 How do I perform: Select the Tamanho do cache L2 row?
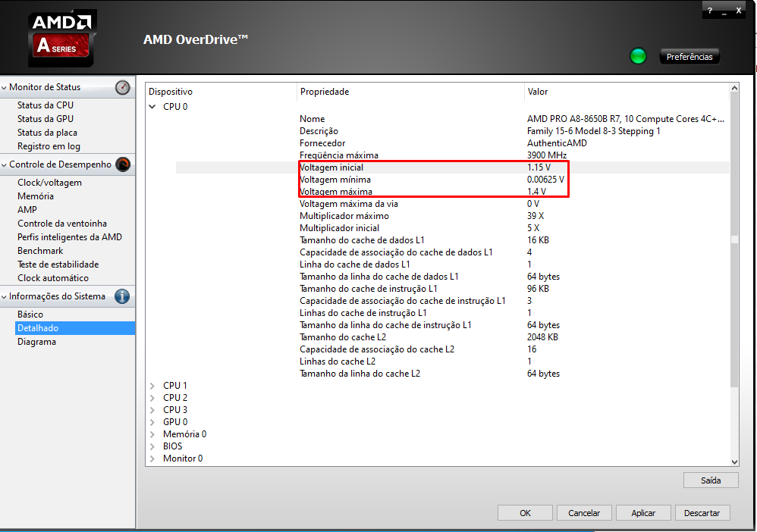[452, 337]
